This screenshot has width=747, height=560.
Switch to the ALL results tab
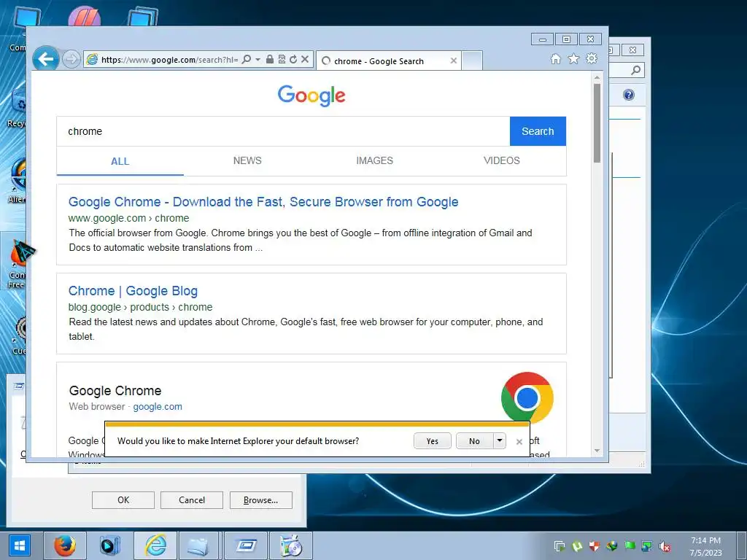120,161
